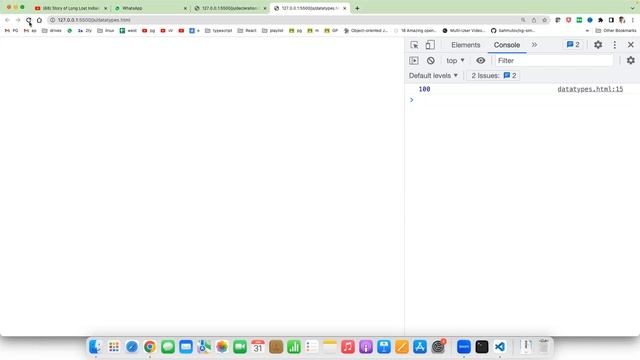
Task: Open the Chrome three-dot menu
Action: (633, 20)
